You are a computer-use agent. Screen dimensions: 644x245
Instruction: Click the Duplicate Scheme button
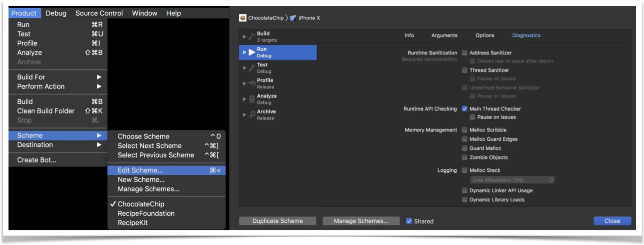tap(277, 221)
